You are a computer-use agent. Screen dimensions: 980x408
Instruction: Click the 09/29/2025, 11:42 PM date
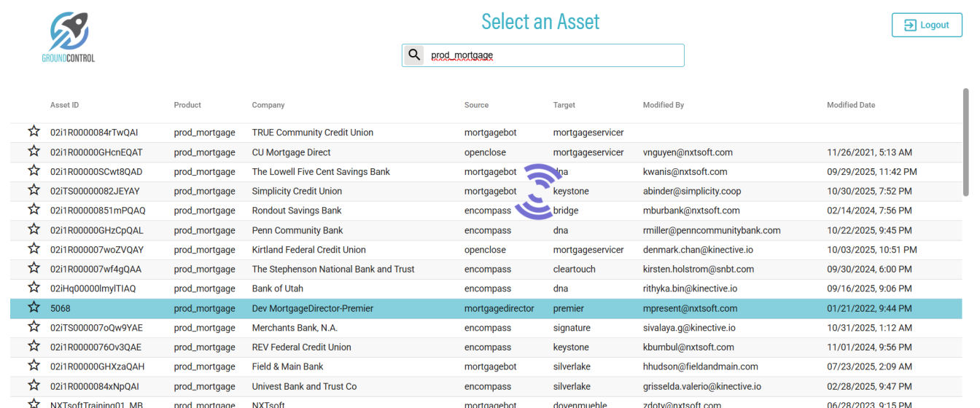click(872, 172)
